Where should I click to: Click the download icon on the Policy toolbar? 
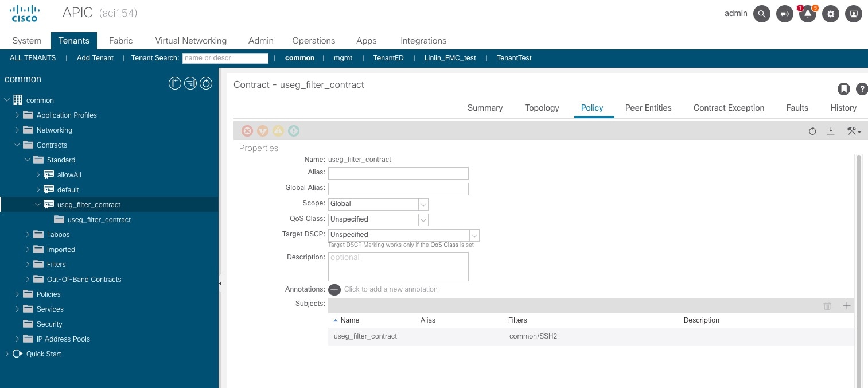[x=831, y=131]
